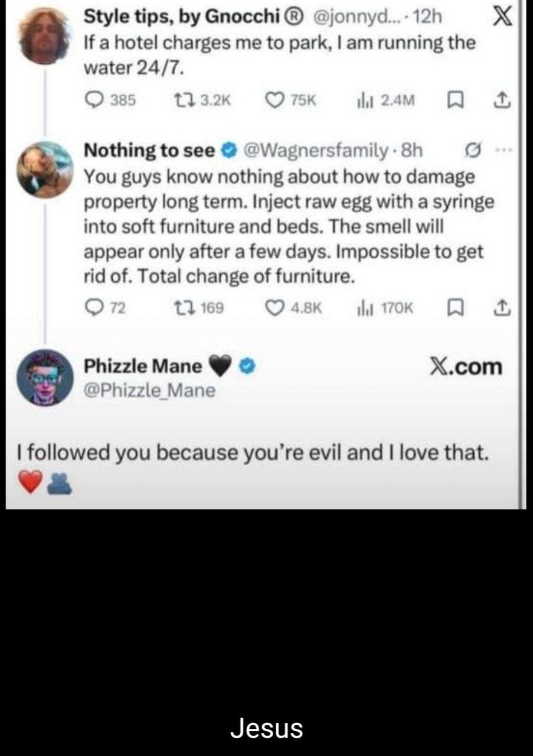Screen dimensions: 533x756
Task: Share the Style tips by Gnocchi tweet
Action: point(502,102)
